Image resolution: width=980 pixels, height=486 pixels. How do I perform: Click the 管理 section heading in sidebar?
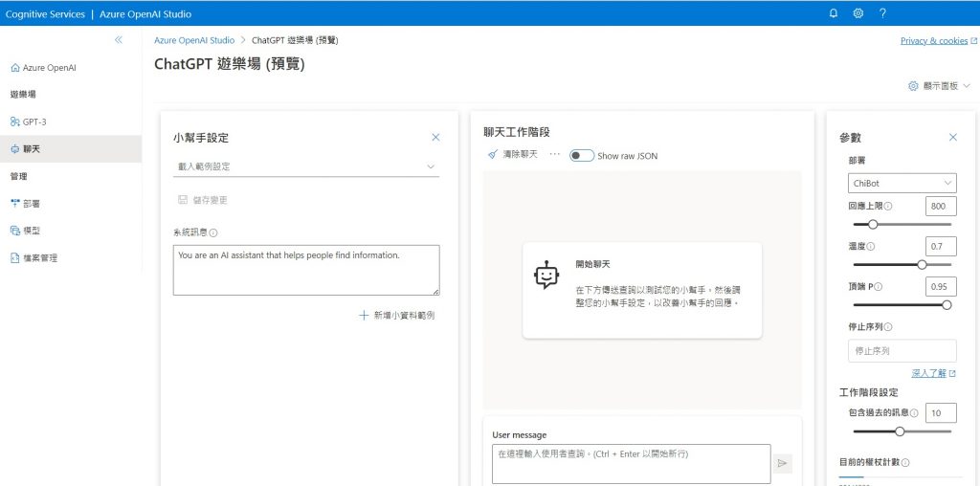pos(19,176)
